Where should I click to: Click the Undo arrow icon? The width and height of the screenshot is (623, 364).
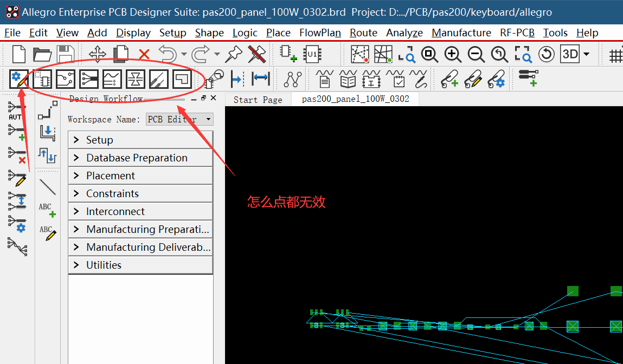pos(168,54)
